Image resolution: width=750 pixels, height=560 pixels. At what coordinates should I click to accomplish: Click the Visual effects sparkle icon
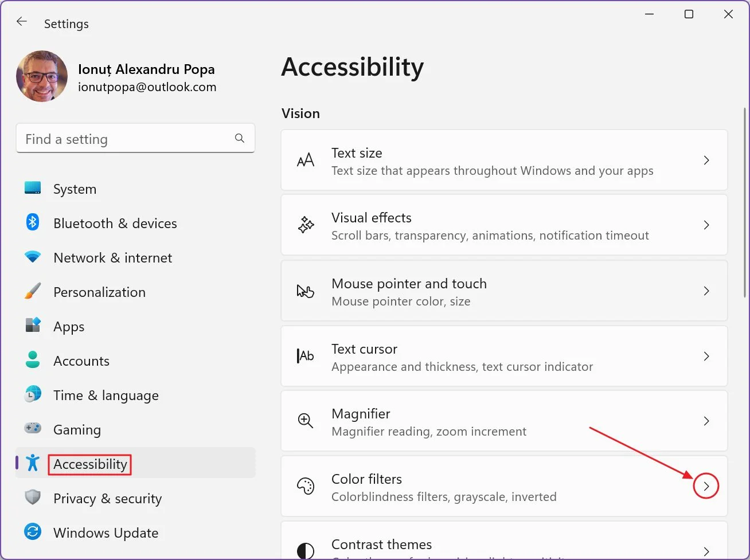pyautogui.click(x=306, y=225)
